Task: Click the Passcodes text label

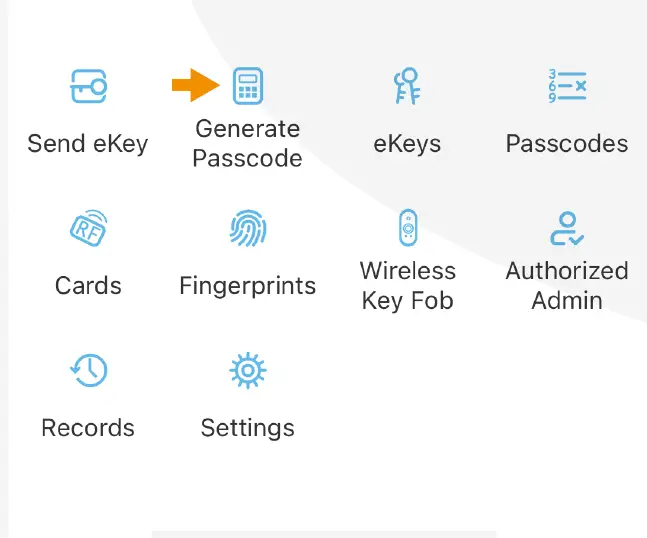Action: tap(567, 143)
